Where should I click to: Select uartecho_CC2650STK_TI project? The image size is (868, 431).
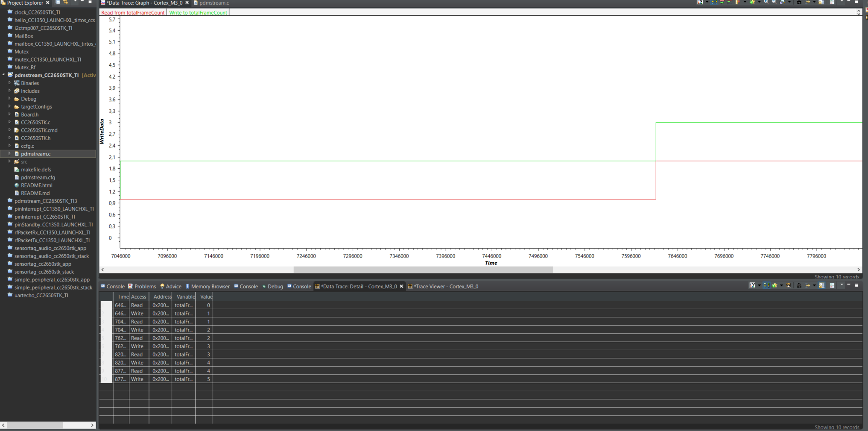point(41,295)
